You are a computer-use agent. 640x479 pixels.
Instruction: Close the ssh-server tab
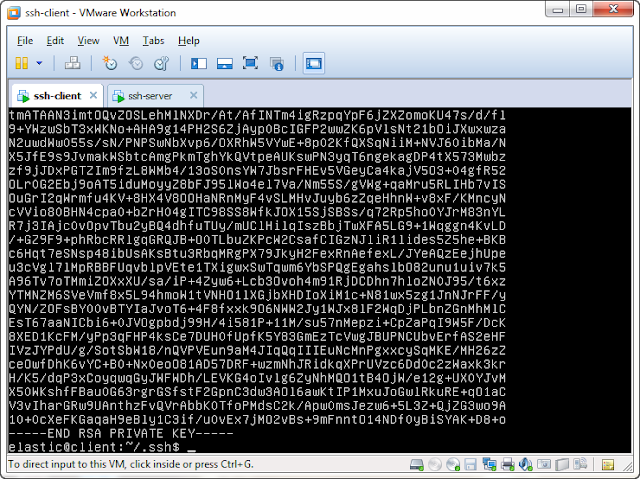coord(193,95)
